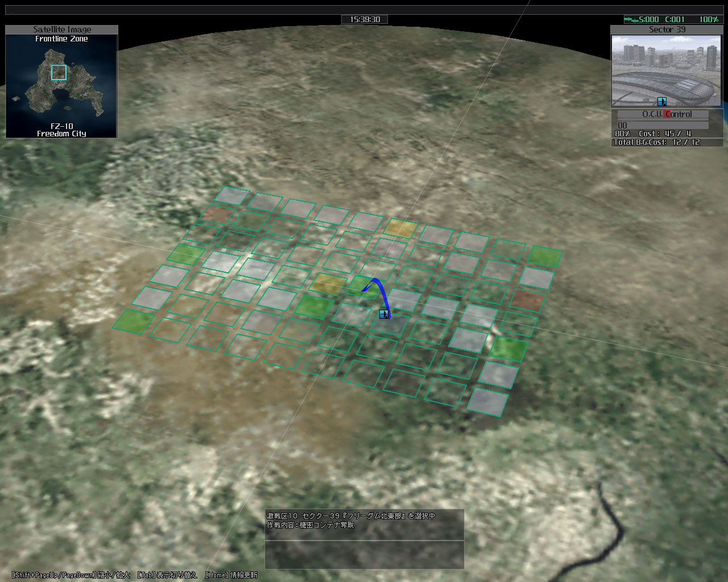This screenshot has height=582, width=728.
Task: Click the 00 gauge bar under O.C.U. Control
Action: [x=663, y=125]
